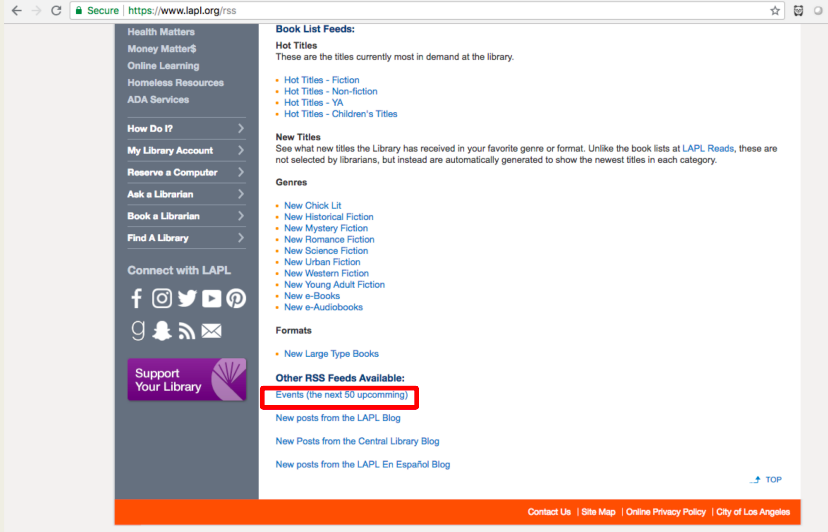Open the Hot Titles - YA feed
828x532 pixels.
[x=314, y=102]
